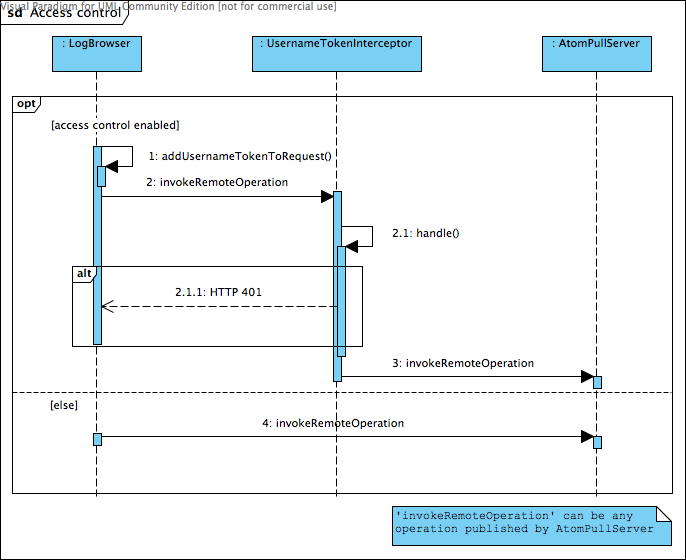Click the self-call arrowhead of handle()

tap(351, 247)
